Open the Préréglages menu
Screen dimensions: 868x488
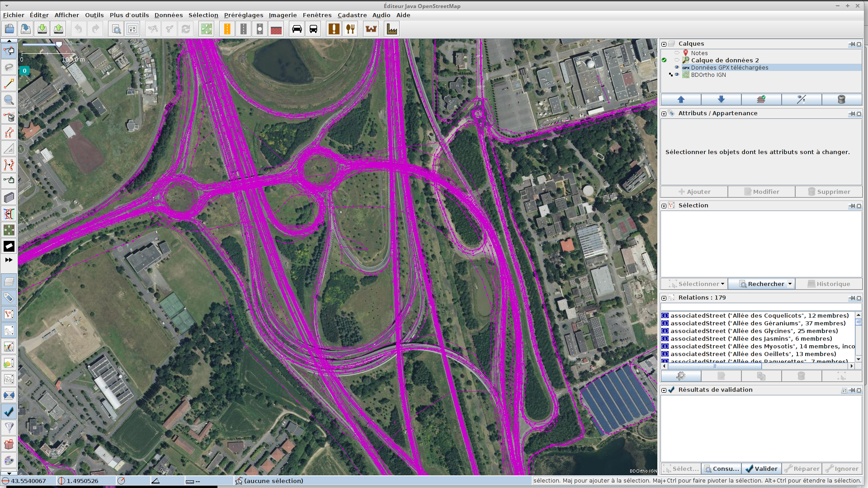[x=243, y=15]
